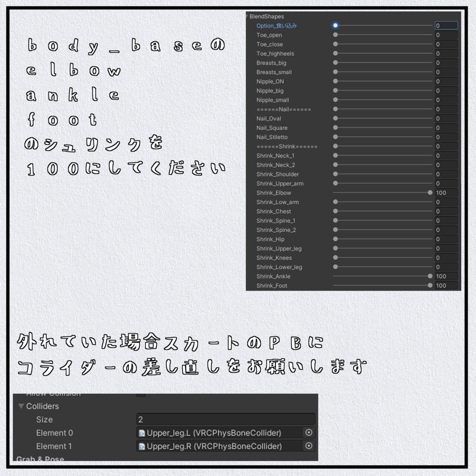
Task: Select the Nipple_big label
Action: [270, 91]
